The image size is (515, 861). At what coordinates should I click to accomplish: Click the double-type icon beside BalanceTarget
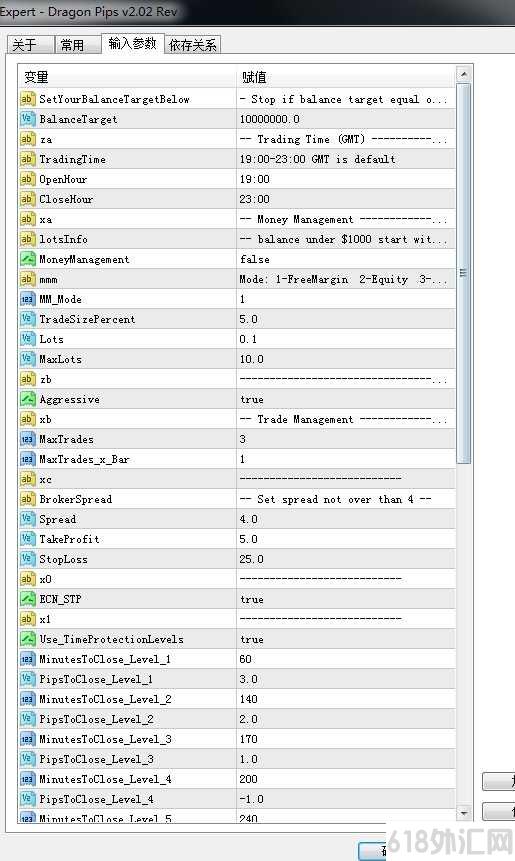[27, 119]
